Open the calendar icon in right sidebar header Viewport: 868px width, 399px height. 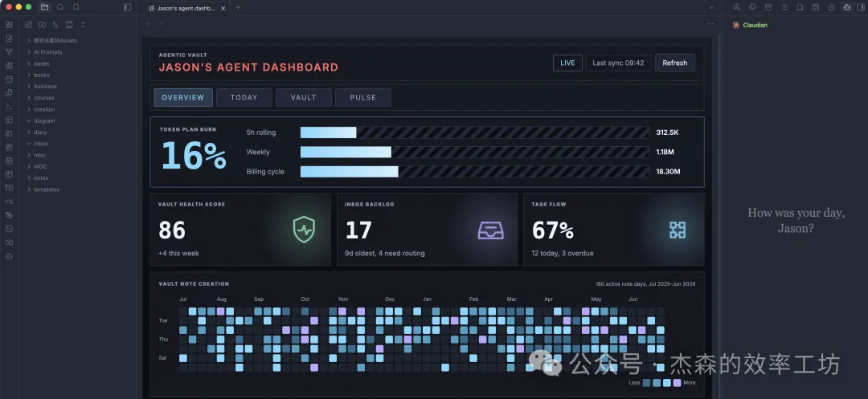pos(816,7)
